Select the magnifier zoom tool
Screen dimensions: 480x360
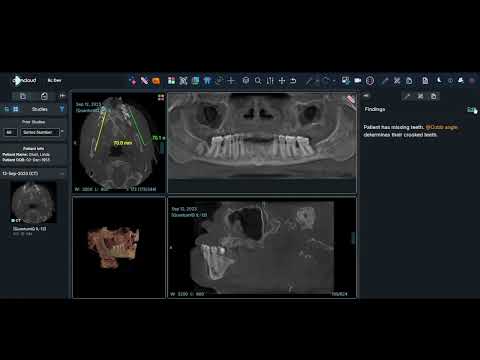(258, 80)
